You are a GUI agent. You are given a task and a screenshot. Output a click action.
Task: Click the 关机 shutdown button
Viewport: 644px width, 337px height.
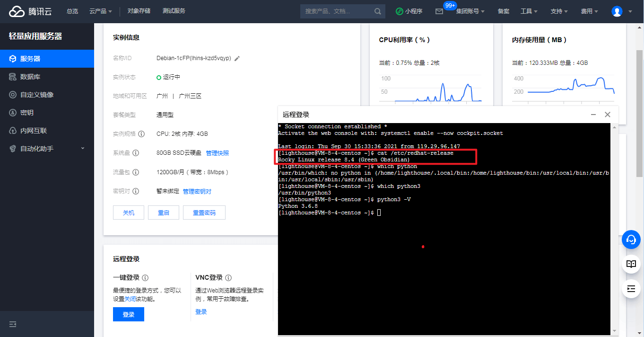[129, 213]
